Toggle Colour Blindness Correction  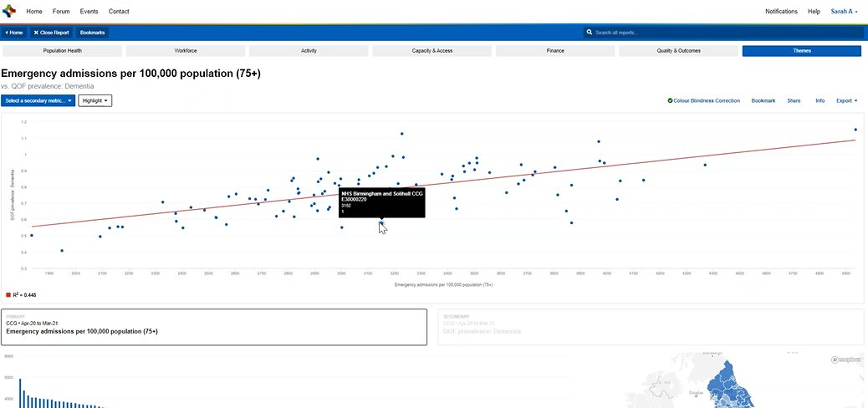pyautogui.click(x=703, y=101)
